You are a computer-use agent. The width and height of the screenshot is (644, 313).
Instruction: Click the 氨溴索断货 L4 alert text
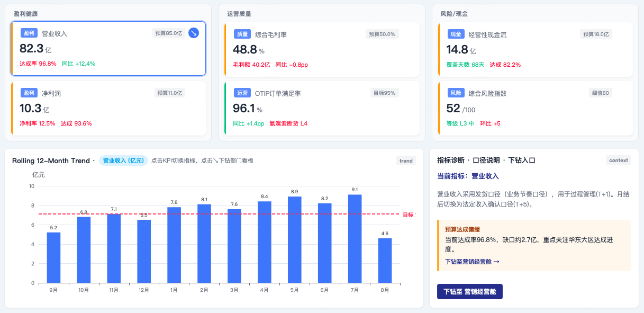[x=288, y=123]
